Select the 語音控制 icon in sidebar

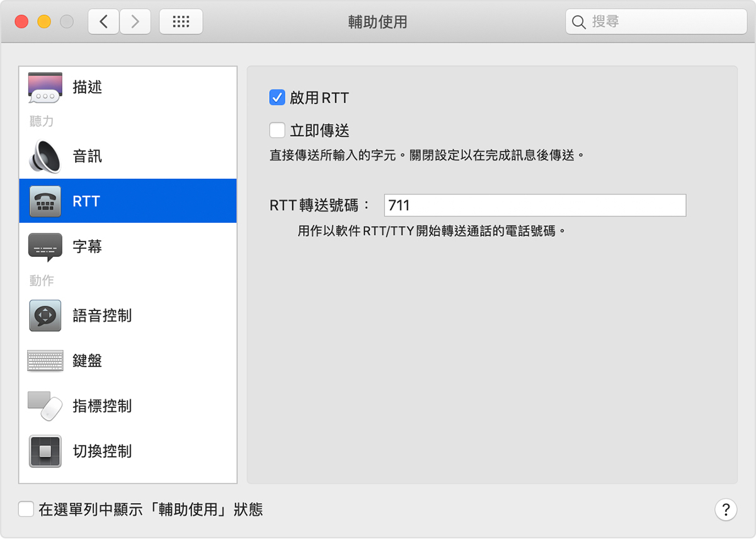(x=45, y=315)
